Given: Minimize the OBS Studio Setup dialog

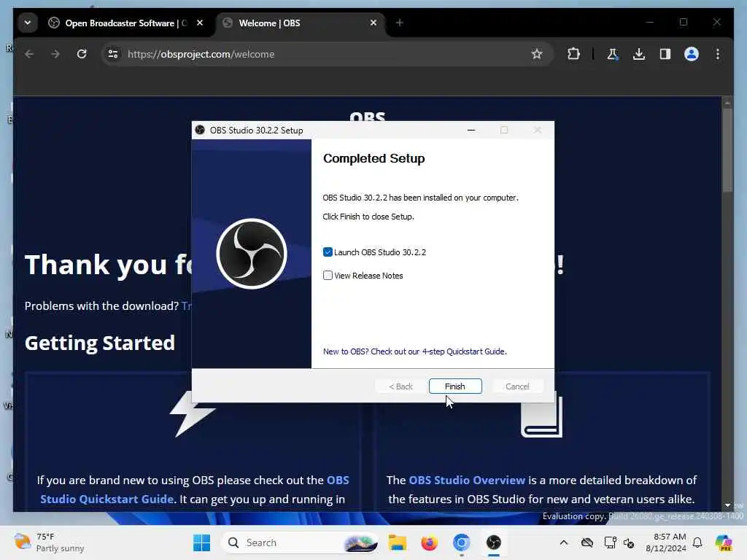Looking at the screenshot, I should [x=471, y=130].
